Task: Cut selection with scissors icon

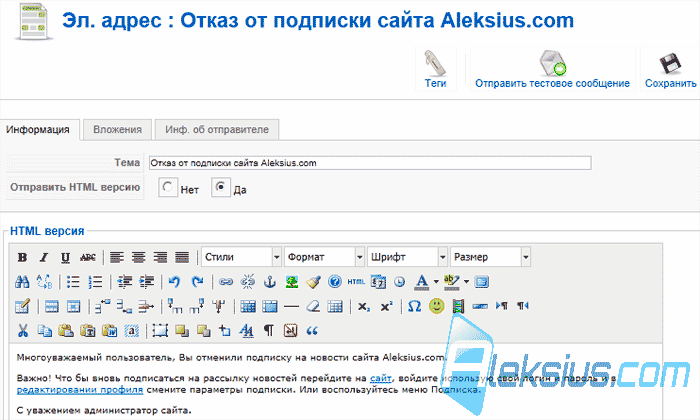Action: coord(22,331)
